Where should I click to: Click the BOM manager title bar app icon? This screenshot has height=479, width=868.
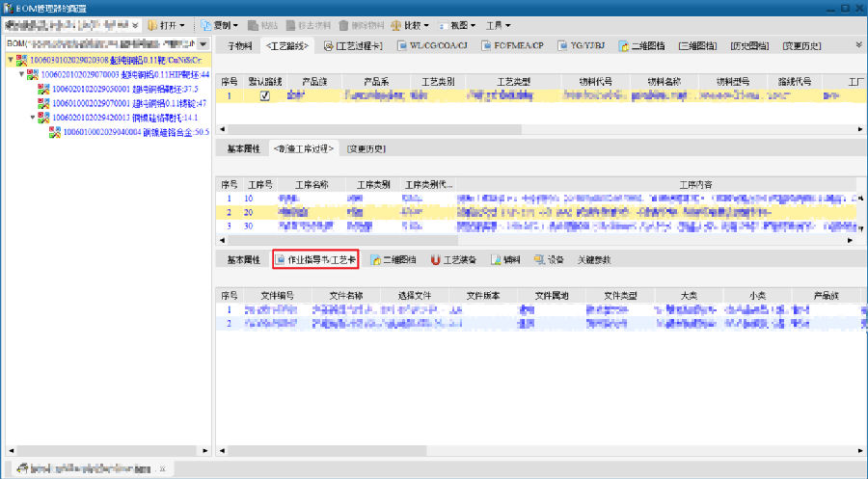[9, 8]
